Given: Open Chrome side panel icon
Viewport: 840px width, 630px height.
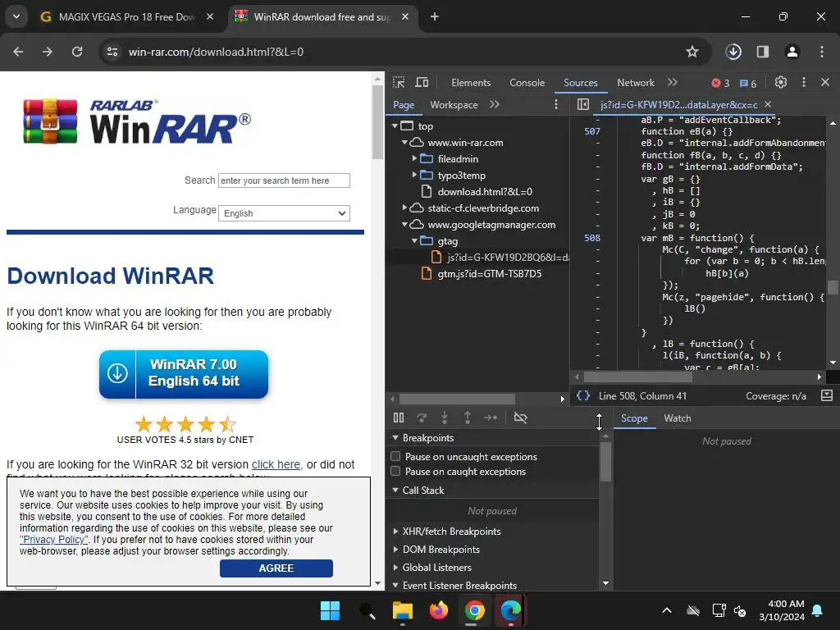Looking at the screenshot, I should click(763, 52).
